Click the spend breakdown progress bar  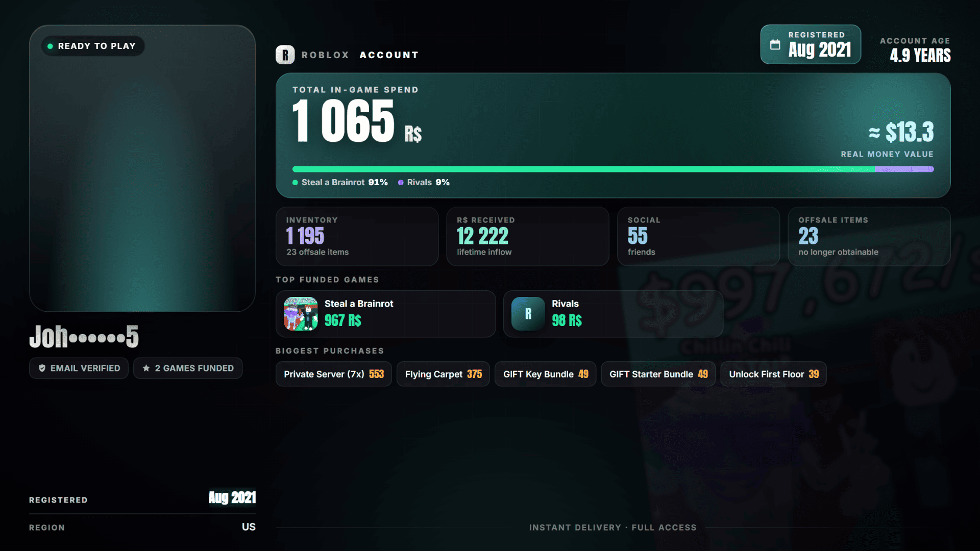pyautogui.click(x=613, y=169)
